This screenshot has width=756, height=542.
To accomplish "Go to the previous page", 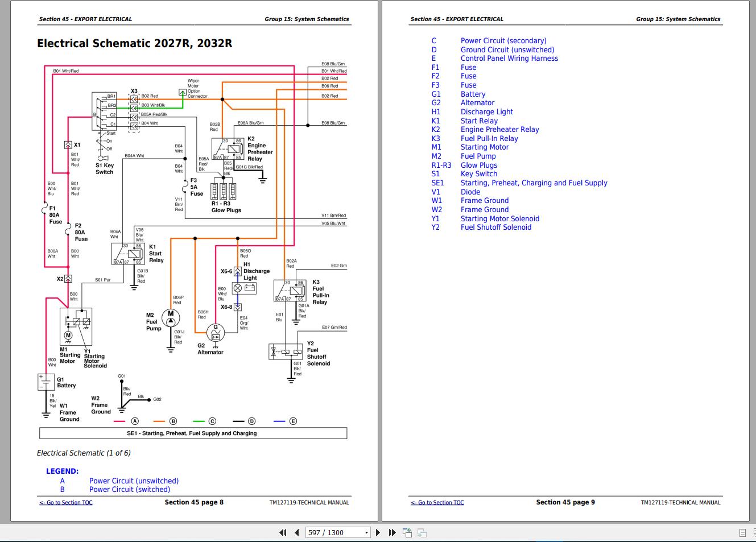I will [296, 533].
